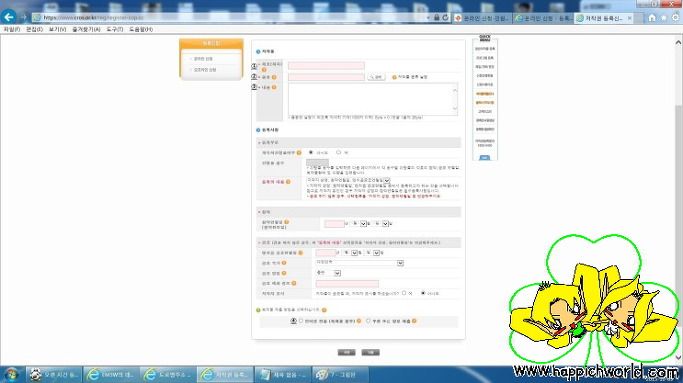Select the checked 아니오 radio in the first radio row
Screen dimensions: 683x383
[x=311, y=153]
